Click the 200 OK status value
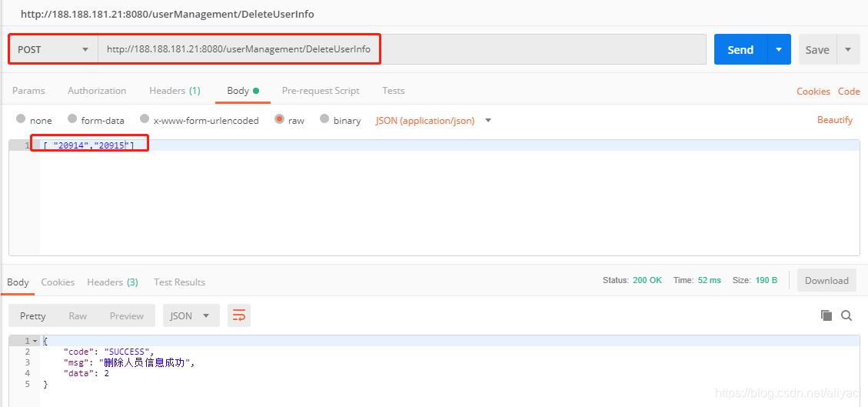 click(x=647, y=280)
